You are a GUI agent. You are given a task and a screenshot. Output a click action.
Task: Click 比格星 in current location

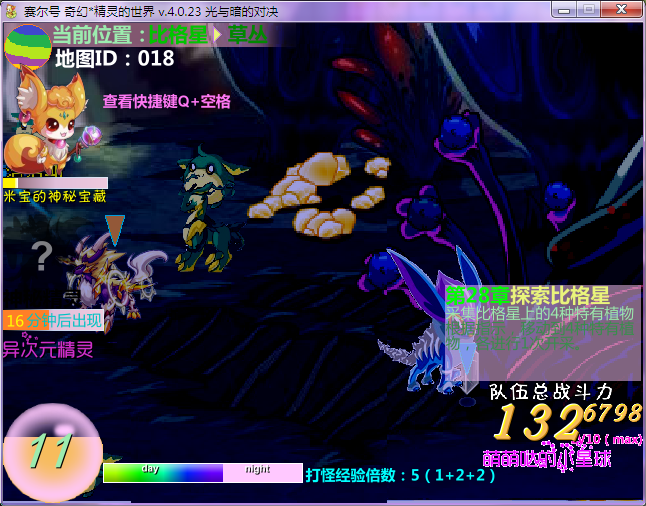tap(178, 35)
